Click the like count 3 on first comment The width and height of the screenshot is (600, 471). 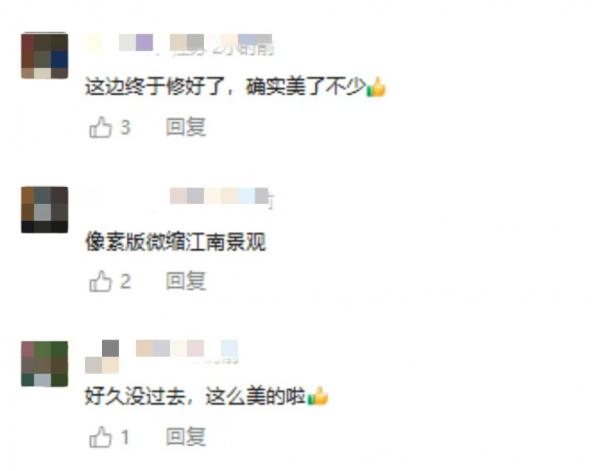pos(126,127)
